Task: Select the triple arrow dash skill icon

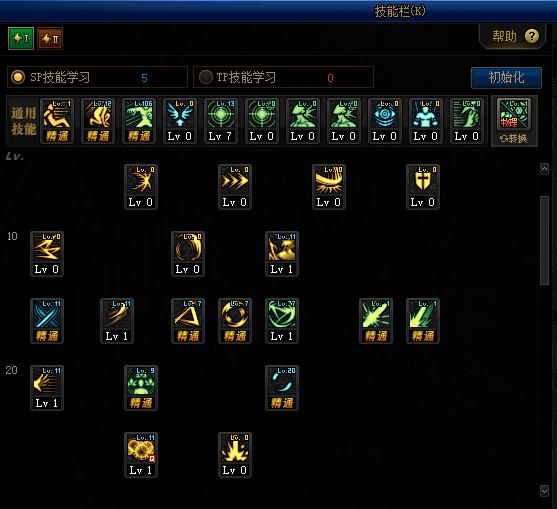Action: point(235,187)
